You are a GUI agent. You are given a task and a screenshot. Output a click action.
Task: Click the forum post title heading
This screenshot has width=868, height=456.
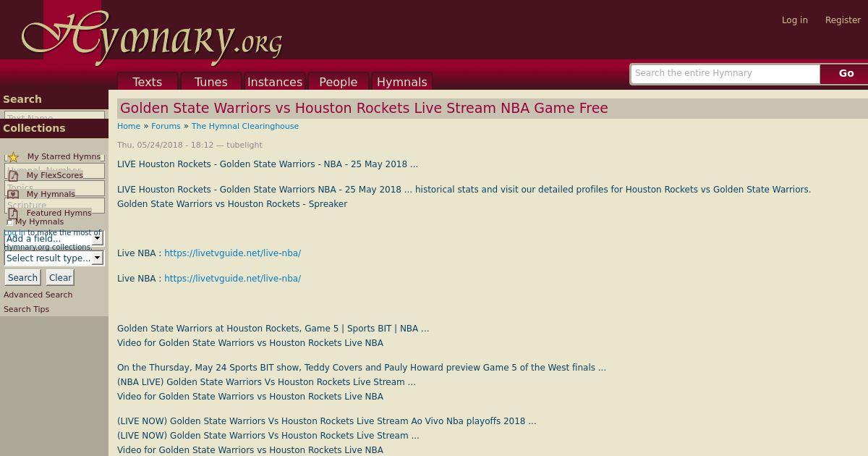coord(364,109)
